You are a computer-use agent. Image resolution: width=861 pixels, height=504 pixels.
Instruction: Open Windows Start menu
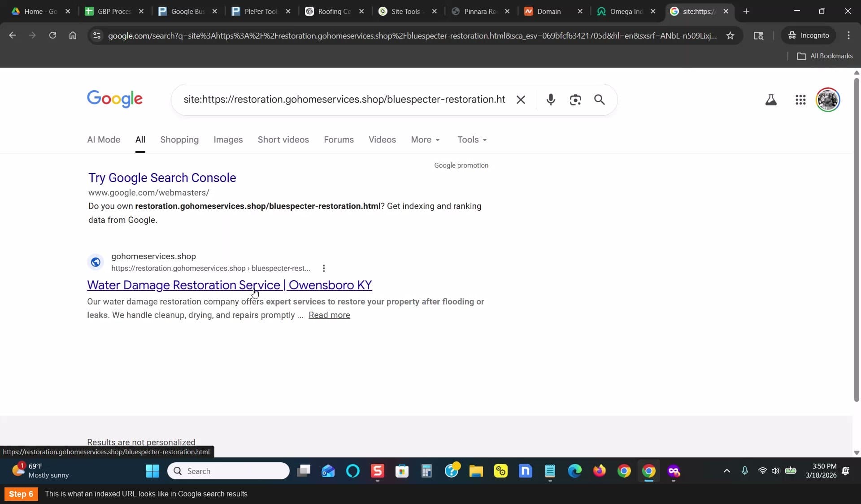pos(152,471)
